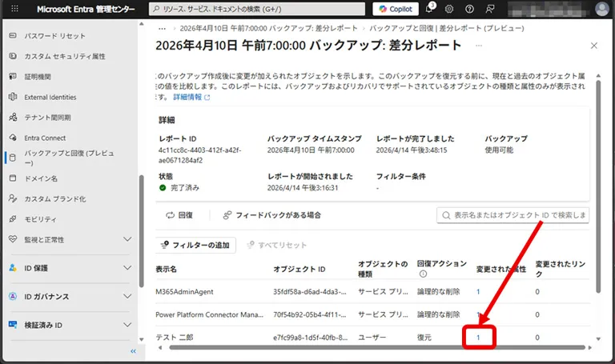Image resolution: width=615 pixels, height=364 pixels.
Task: Open the 詳細情報 link
Action: coord(191,97)
